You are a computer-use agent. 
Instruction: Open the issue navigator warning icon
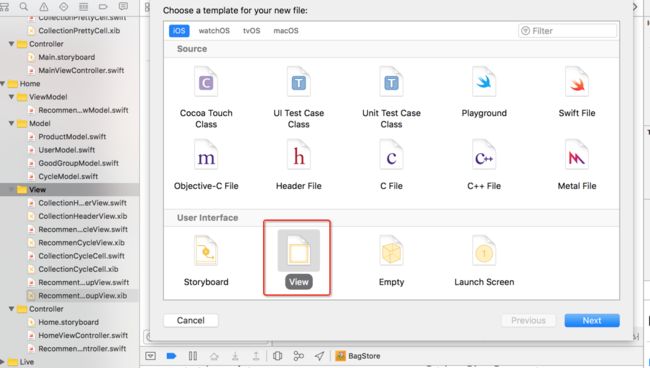tap(44, 6)
